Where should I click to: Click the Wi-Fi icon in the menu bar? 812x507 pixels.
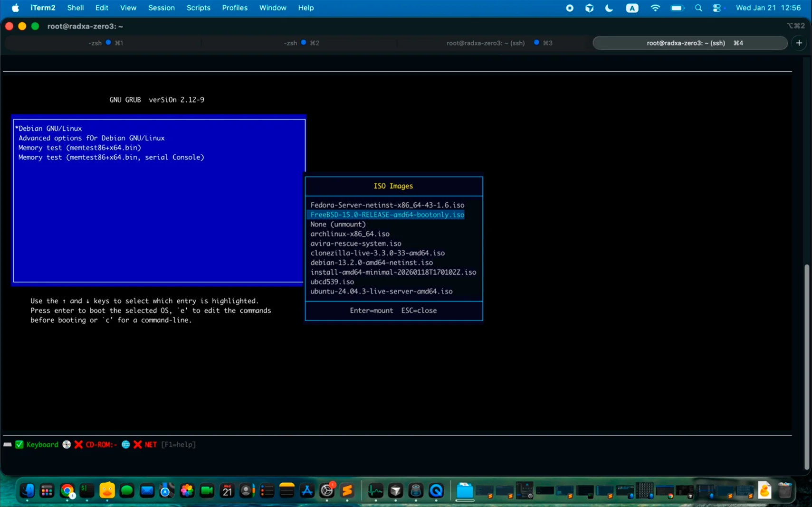tap(655, 8)
